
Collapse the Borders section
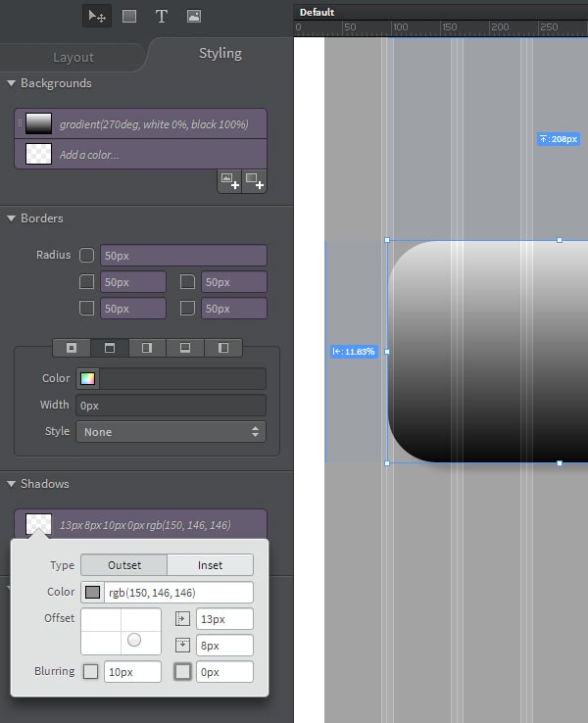click(x=12, y=218)
